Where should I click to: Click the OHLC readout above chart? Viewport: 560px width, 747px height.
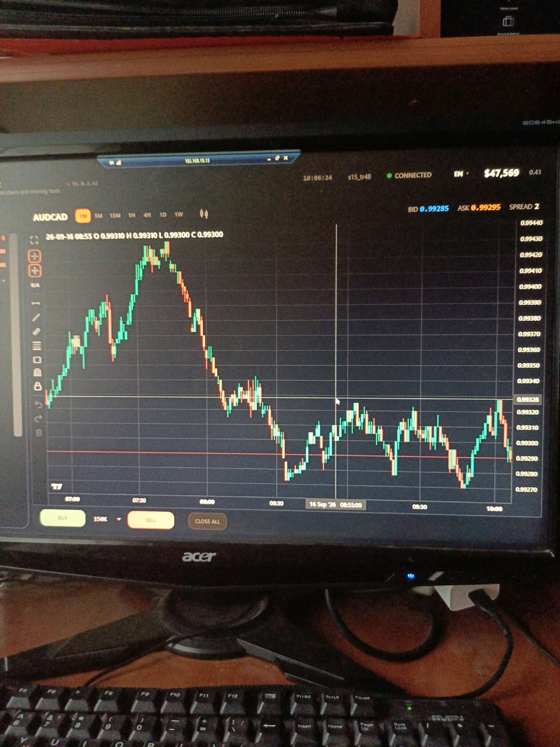134,236
